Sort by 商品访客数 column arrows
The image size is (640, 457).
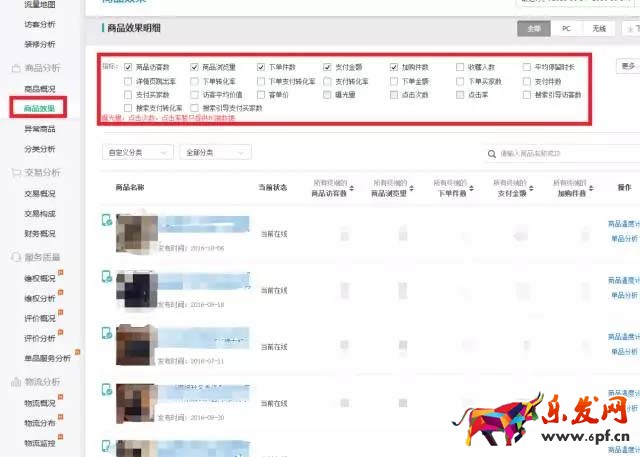[x=353, y=193]
